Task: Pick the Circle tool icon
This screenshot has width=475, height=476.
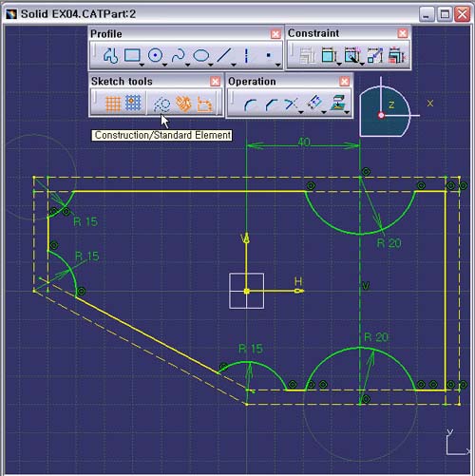Action: coord(155,56)
